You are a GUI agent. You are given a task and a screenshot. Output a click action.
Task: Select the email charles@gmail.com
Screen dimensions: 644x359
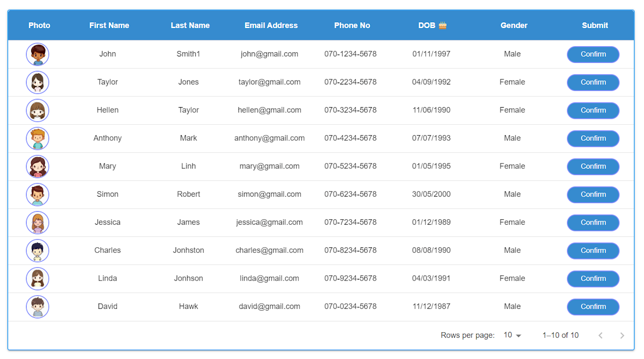[270, 250]
